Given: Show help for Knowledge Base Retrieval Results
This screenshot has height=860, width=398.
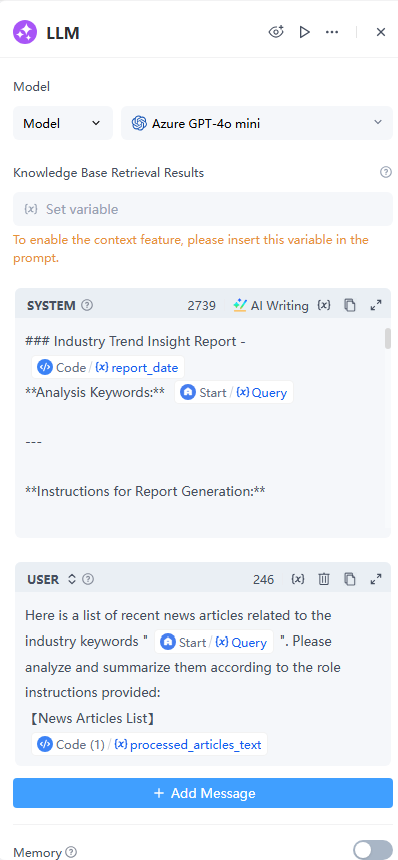Looking at the screenshot, I should click(386, 173).
